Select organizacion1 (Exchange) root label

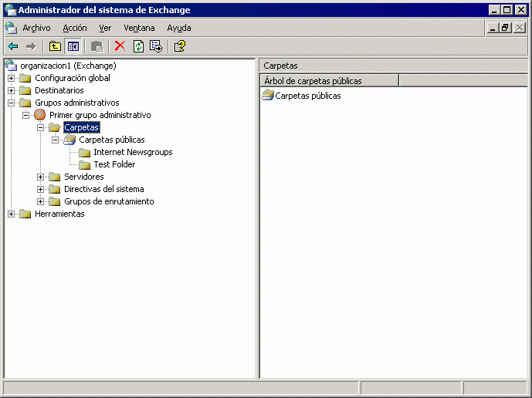point(68,66)
